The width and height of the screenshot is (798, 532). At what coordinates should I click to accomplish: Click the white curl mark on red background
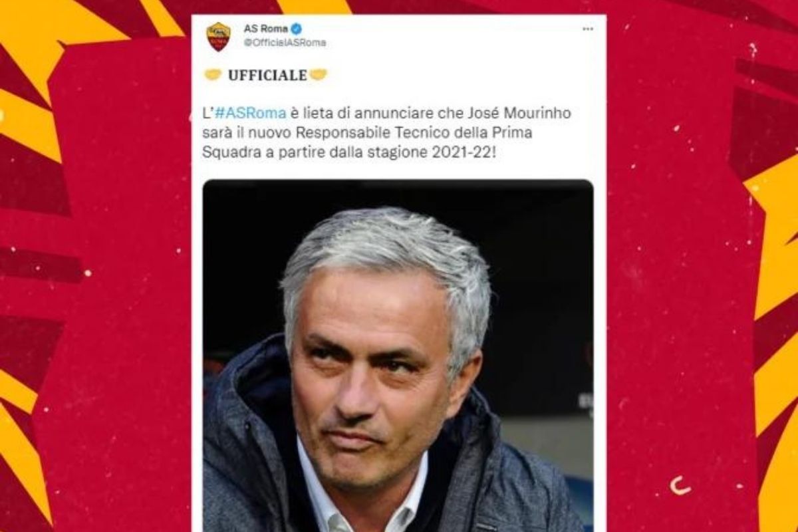coord(680,485)
